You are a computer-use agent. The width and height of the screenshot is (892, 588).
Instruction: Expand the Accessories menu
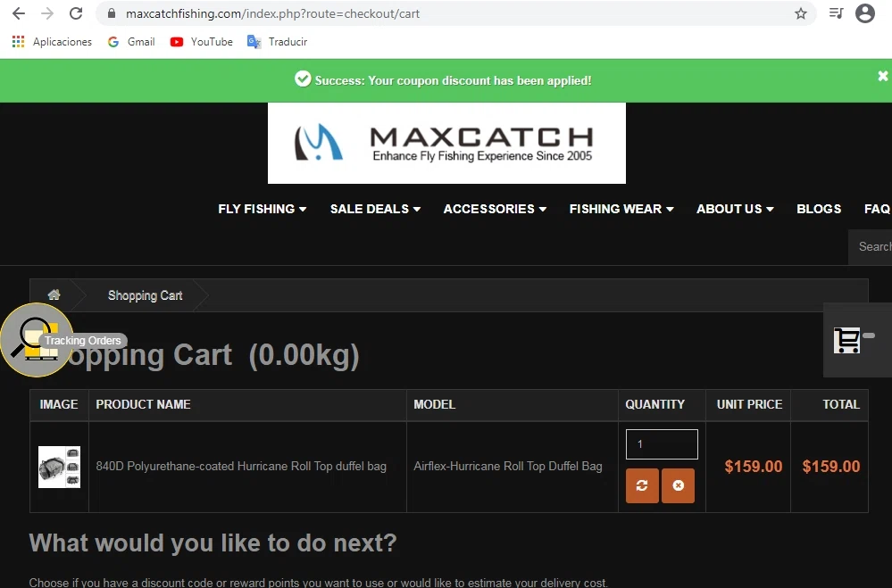pyautogui.click(x=495, y=209)
